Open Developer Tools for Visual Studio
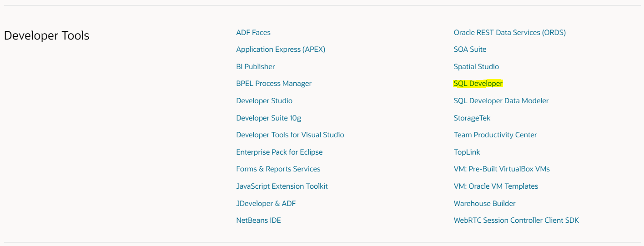 click(290, 135)
